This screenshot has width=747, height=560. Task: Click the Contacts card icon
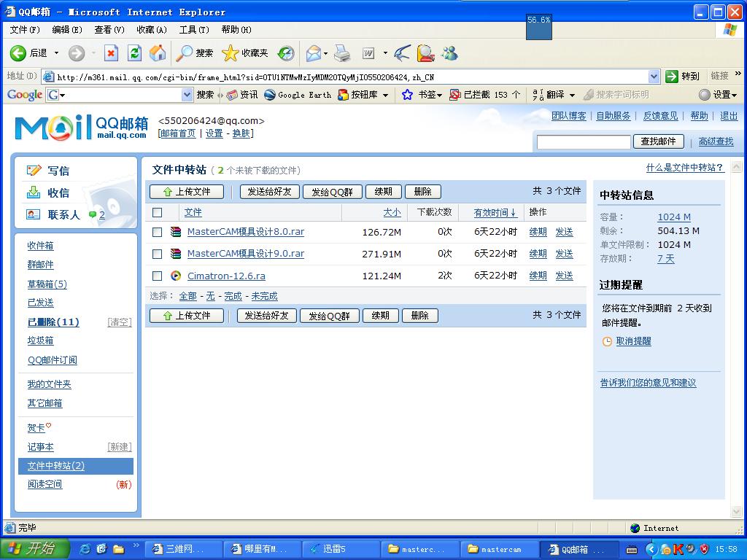(x=34, y=214)
